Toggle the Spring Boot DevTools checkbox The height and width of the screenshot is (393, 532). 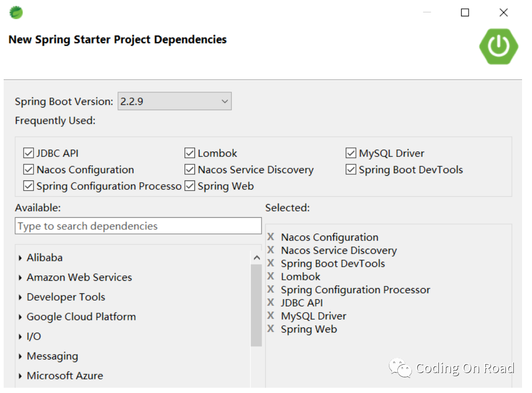[x=351, y=169]
